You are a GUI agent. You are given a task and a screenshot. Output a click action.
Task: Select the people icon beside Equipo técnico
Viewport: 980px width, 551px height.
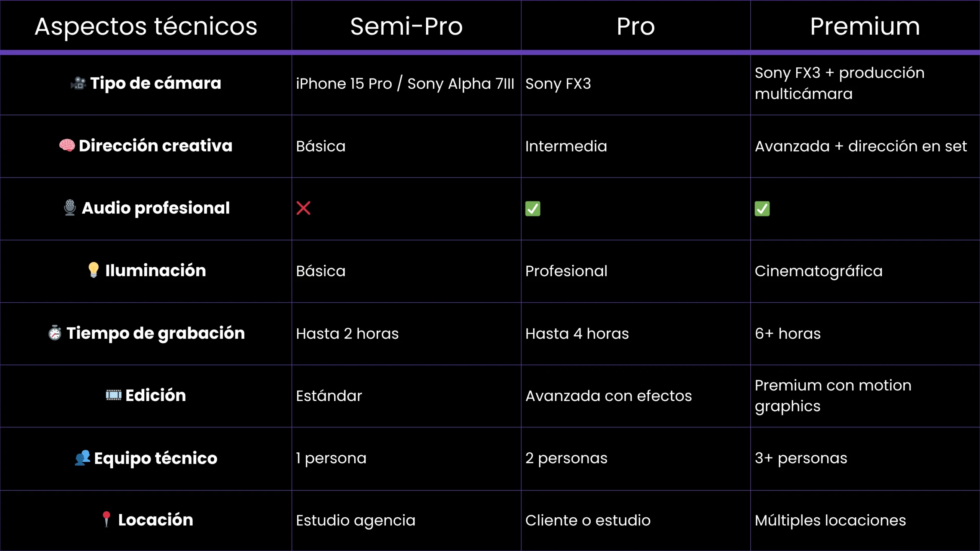pyautogui.click(x=82, y=458)
